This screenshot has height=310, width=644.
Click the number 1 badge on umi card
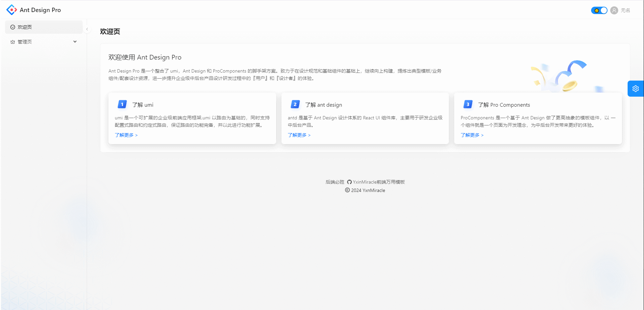pos(122,104)
